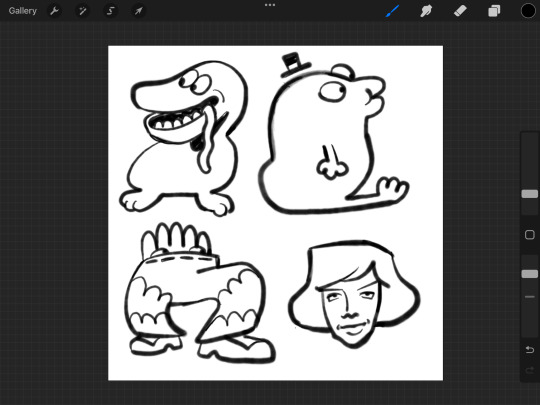Activate the Selection tool
Viewport: 540px width, 405px height.
pyautogui.click(x=111, y=11)
